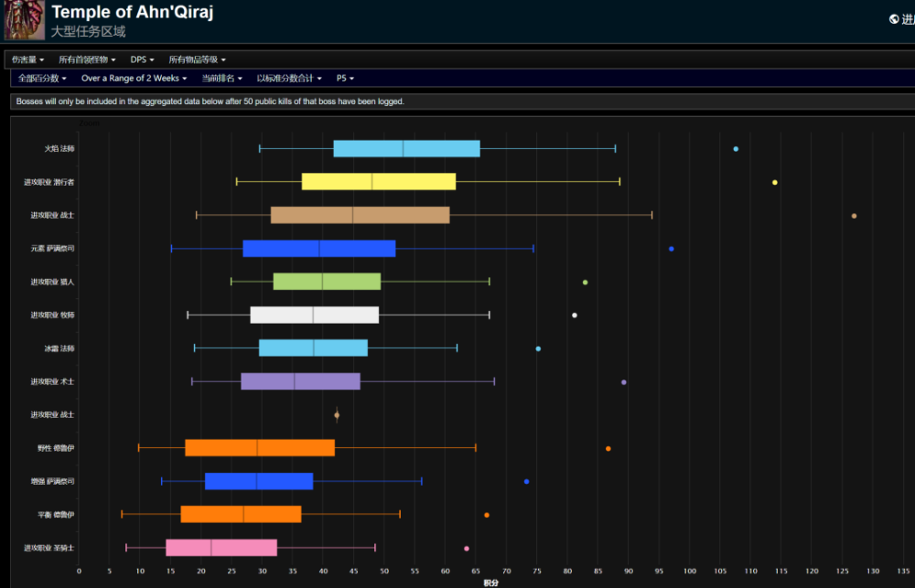Click the purple warlock box plot bar
The width and height of the screenshot is (915, 588).
click(x=300, y=381)
